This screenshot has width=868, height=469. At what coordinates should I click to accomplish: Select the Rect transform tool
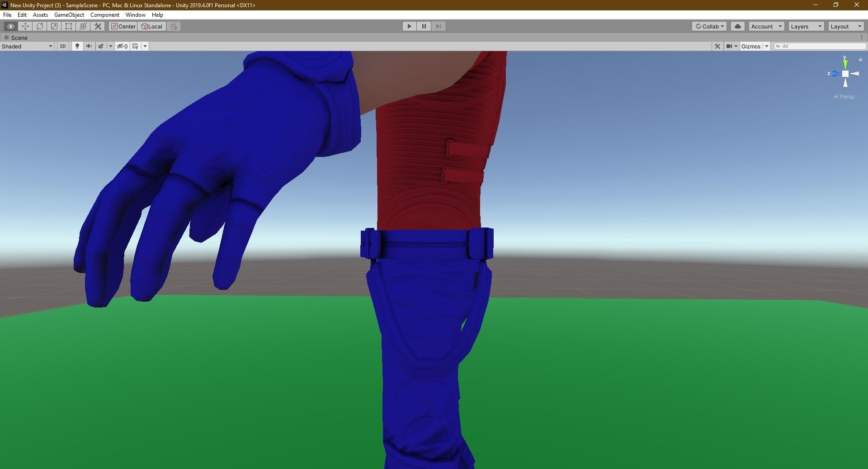[x=69, y=26]
